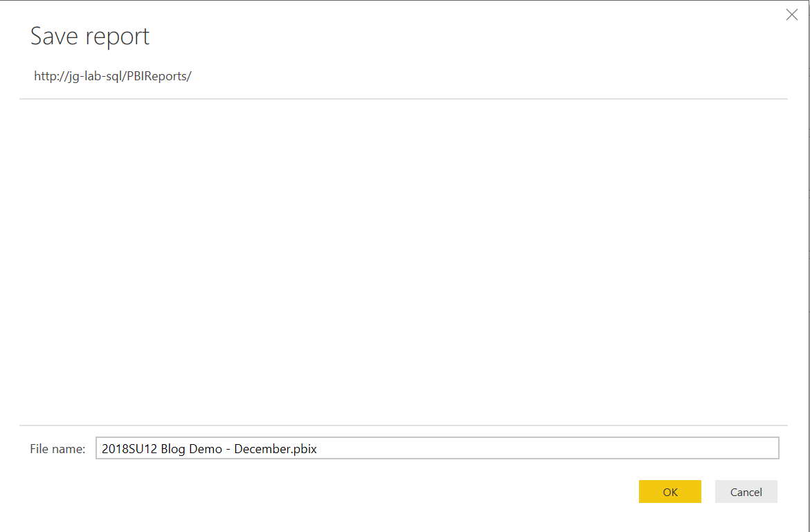Close the Save report dialog with X

coord(791,15)
